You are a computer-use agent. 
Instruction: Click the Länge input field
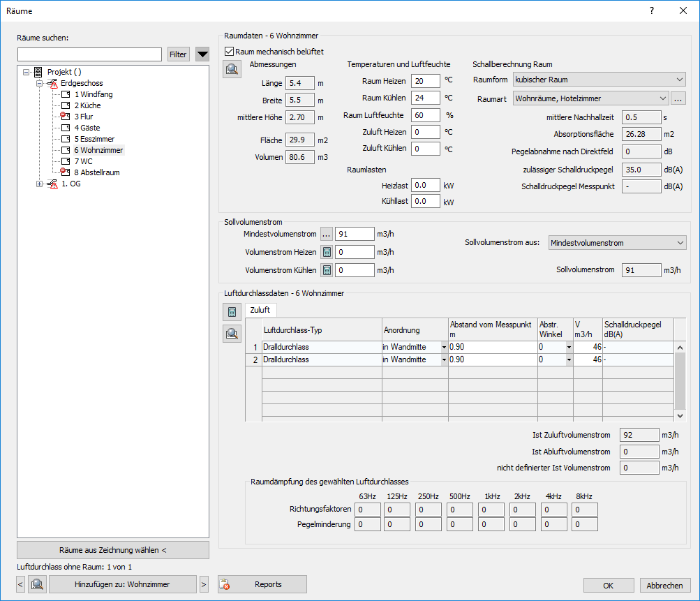[x=300, y=83]
